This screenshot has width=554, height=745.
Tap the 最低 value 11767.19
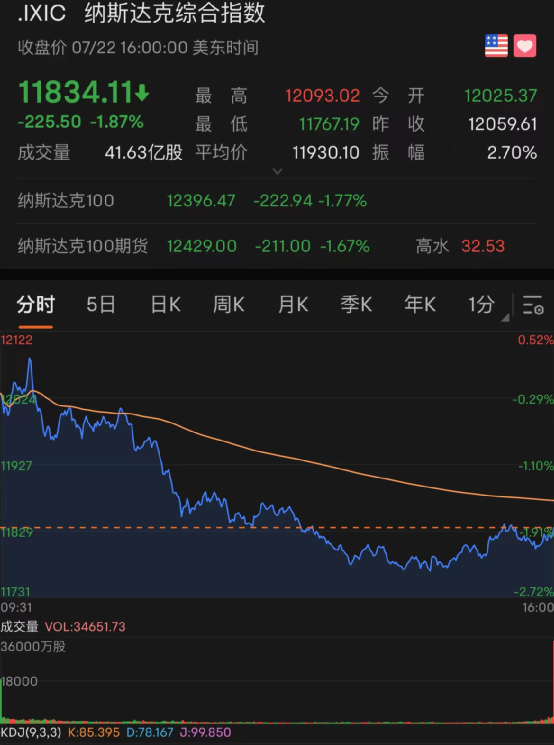329,124
